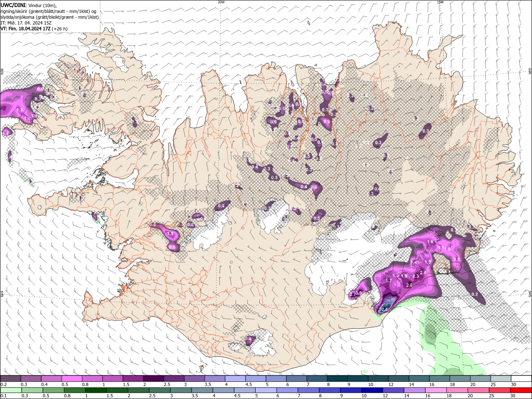The width and height of the screenshot is (532, 399).
Task: Select the grey-green 3 swatch in the bottom legend row
Action: pyautogui.click(x=181, y=390)
